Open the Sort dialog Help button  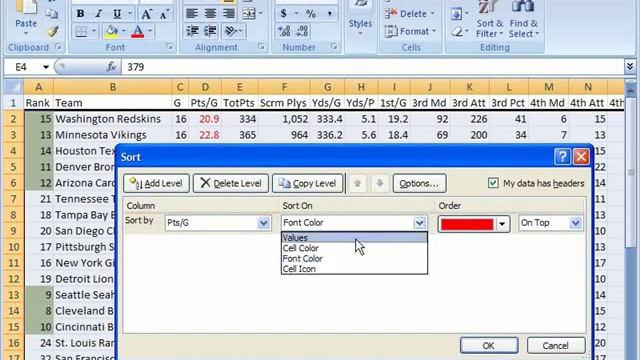[x=562, y=157]
